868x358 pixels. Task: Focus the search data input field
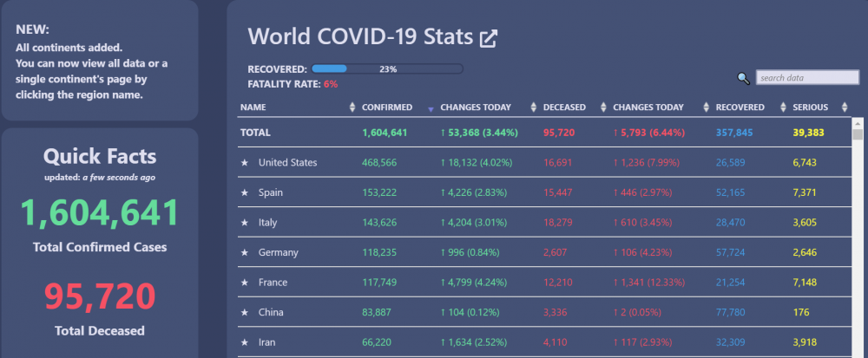pyautogui.click(x=807, y=78)
